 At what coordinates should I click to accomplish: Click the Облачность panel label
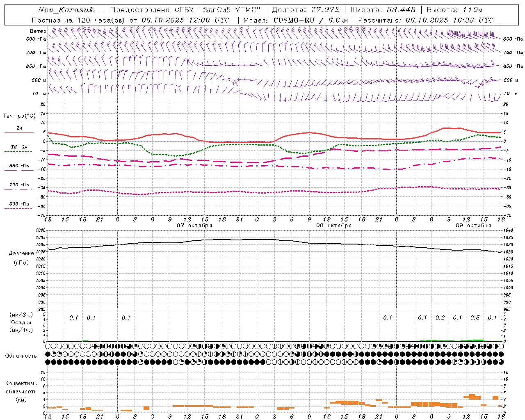(21, 356)
